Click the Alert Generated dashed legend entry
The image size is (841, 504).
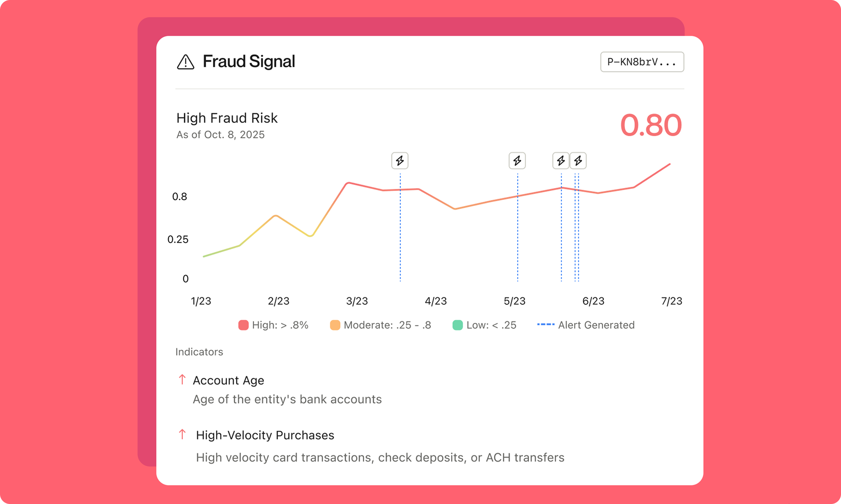(x=586, y=325)
